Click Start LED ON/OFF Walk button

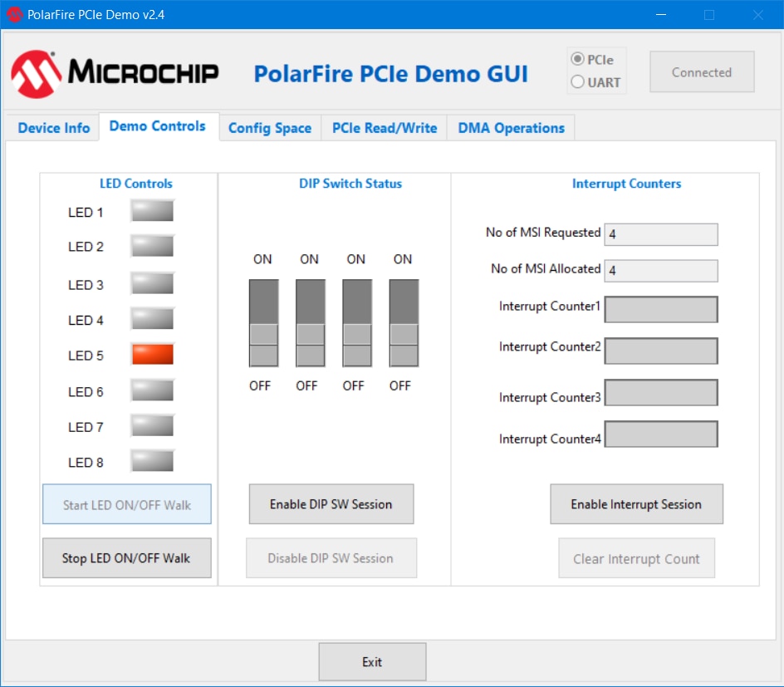point(127,504)
